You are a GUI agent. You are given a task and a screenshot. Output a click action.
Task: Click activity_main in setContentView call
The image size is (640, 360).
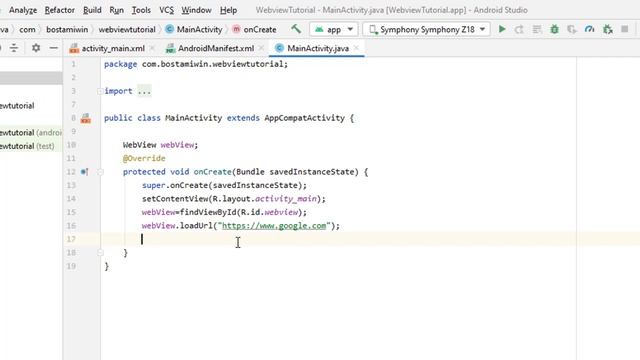point(286,199)
